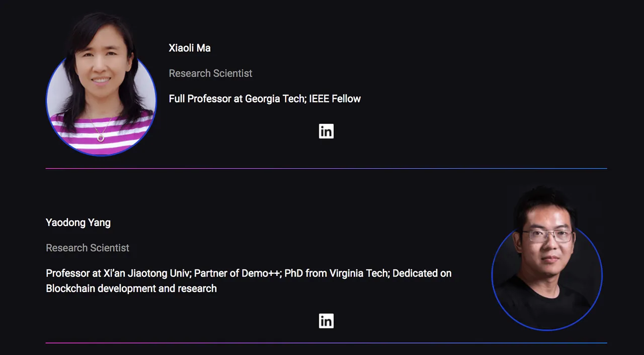Click the gradient divider below Xiaoli Ma
This screenshot has width=644, height=355.
coord(326,168)
